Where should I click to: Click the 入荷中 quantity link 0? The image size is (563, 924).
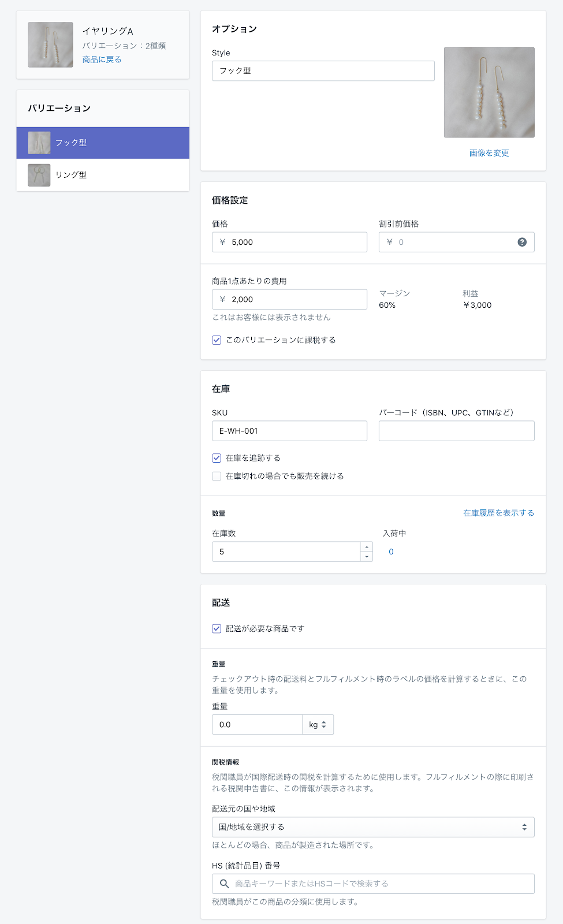coord(391,552)
